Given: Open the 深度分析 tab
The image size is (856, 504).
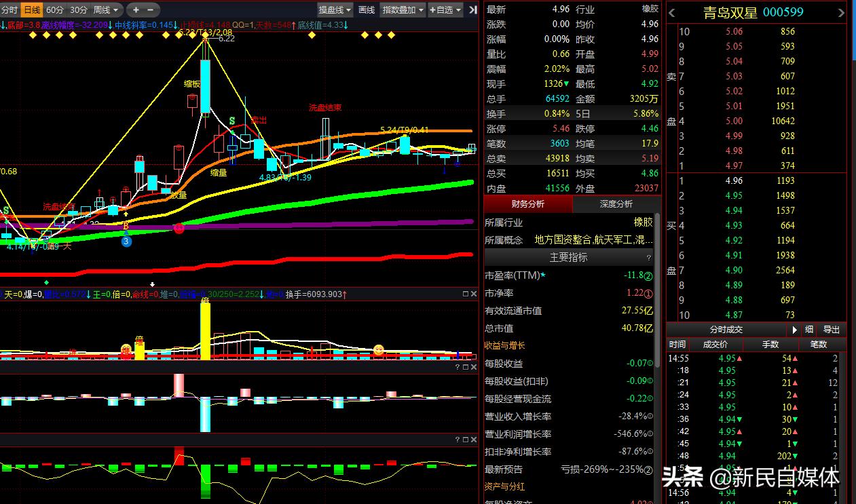Looking at the screenshot, I should [x=616, y=204].
